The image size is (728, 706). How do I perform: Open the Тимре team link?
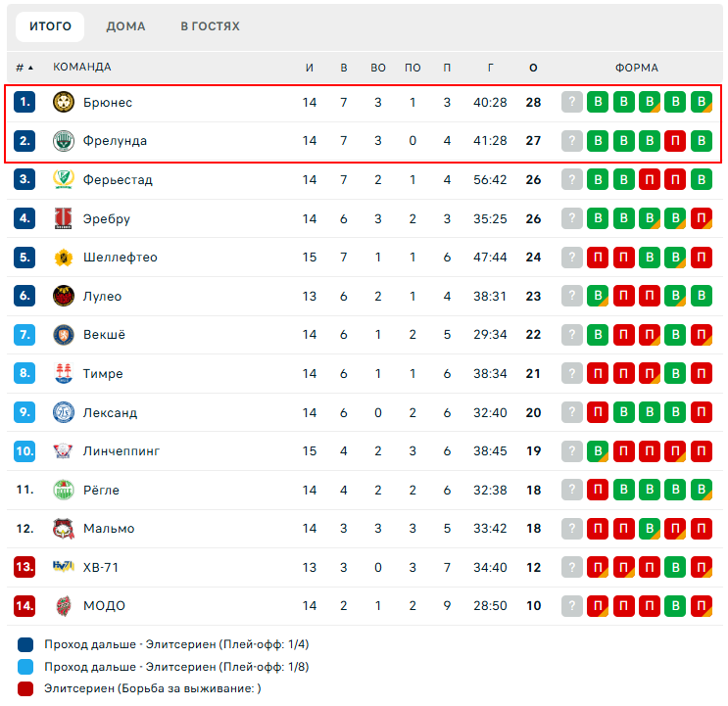103,373
